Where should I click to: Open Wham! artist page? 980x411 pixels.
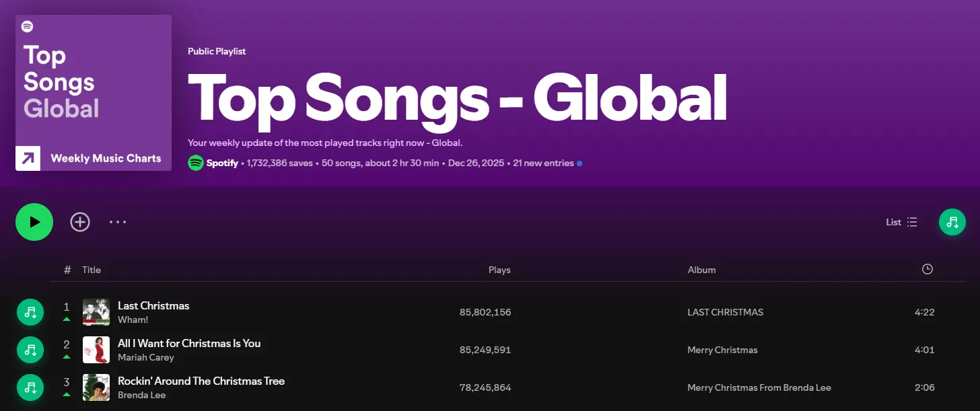(133, 320)
